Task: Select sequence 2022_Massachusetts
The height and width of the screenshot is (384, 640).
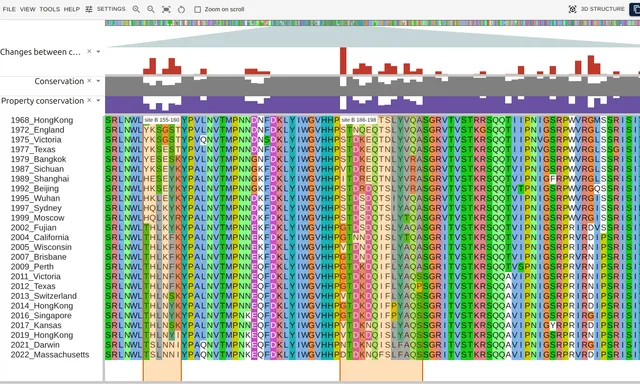Action: [x=50, y=355]
